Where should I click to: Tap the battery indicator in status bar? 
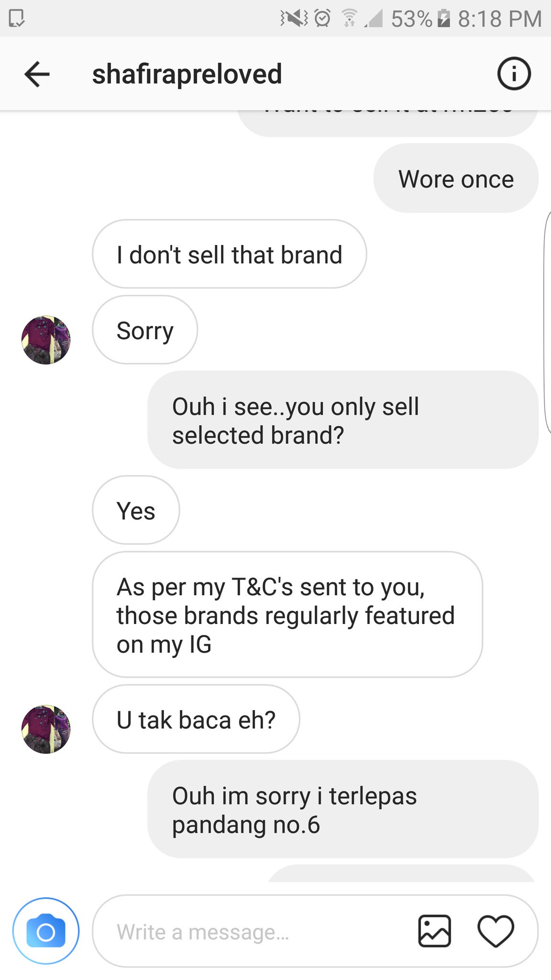444,18
